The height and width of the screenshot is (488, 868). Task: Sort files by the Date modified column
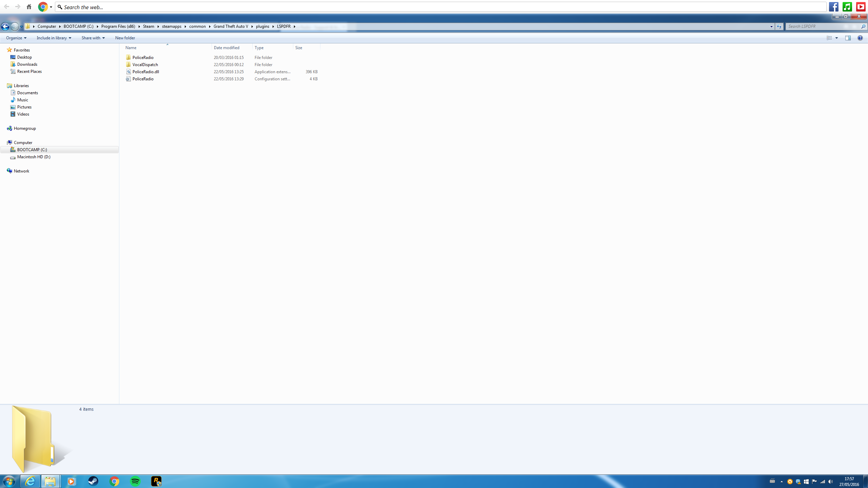click(x=226, y=48)
